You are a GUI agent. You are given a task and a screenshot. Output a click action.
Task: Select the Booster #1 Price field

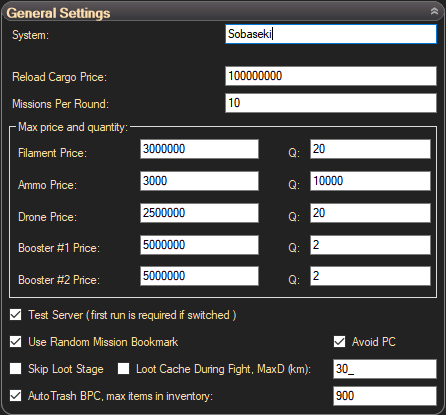(x=199, y=245)
